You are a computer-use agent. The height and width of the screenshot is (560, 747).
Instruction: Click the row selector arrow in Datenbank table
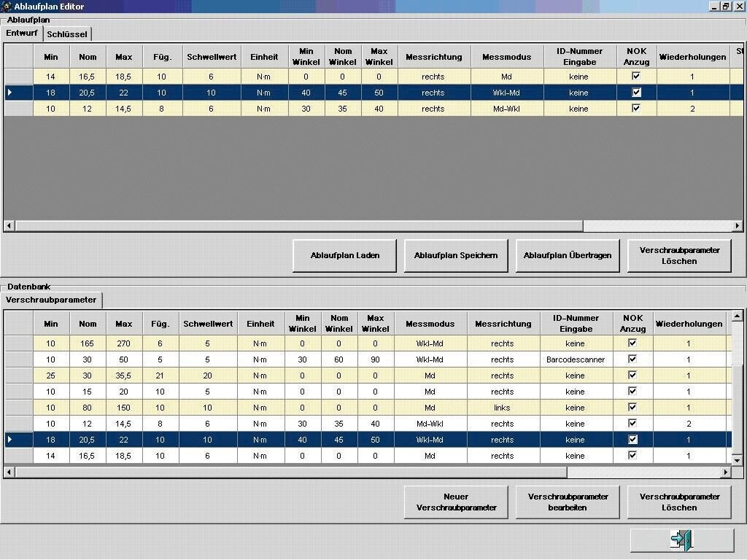[x=9, y=440]
